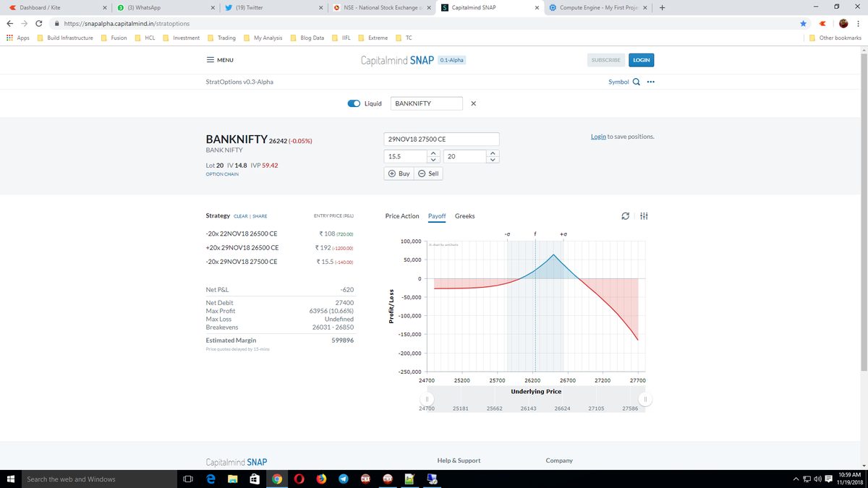
Task: Switch to Twitter browser tab
Action: click(273, 8)
